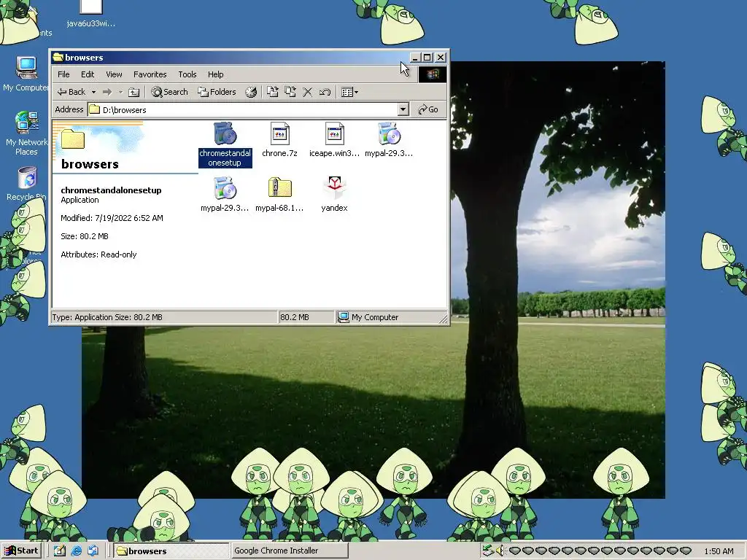This screenshot has width=747, height=560.
Task: Click the 80.2 MB status bar panel
Action: click(306, 317)
